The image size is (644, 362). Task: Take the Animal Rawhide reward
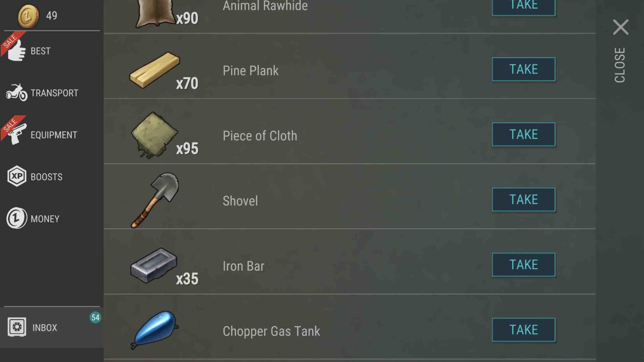pyautogui.click(x=524, y=6)
